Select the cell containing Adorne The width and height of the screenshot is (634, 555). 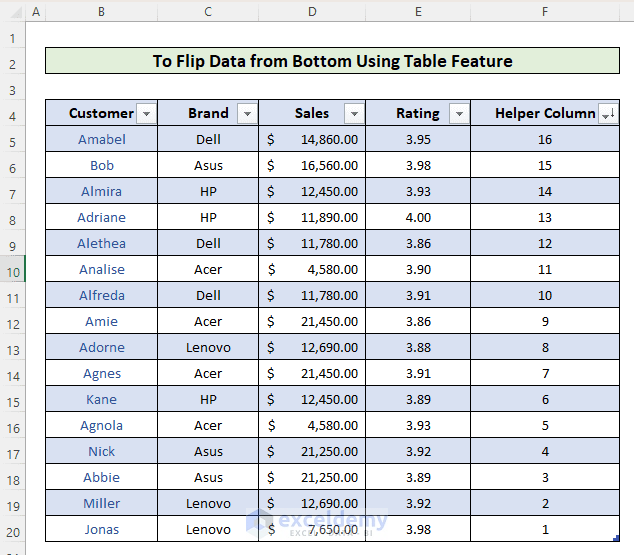(x=101, y=347)
